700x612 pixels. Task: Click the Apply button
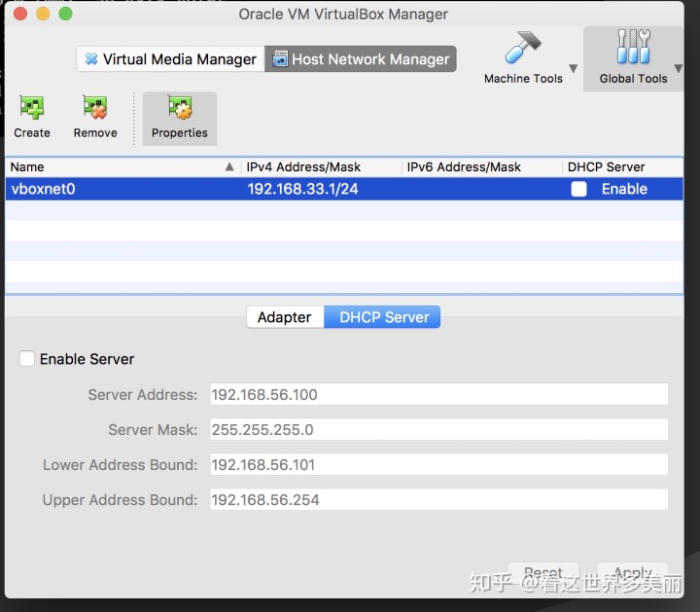click(632, 573)
